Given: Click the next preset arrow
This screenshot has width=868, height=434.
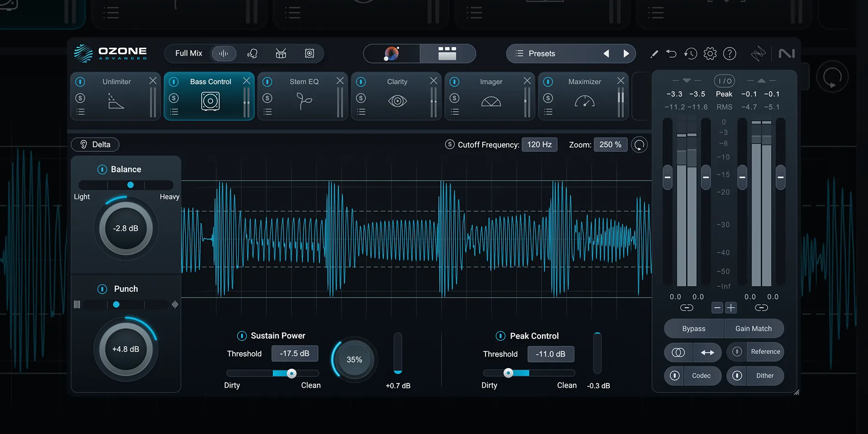Looking at the screenshot, I should [626, 54].
